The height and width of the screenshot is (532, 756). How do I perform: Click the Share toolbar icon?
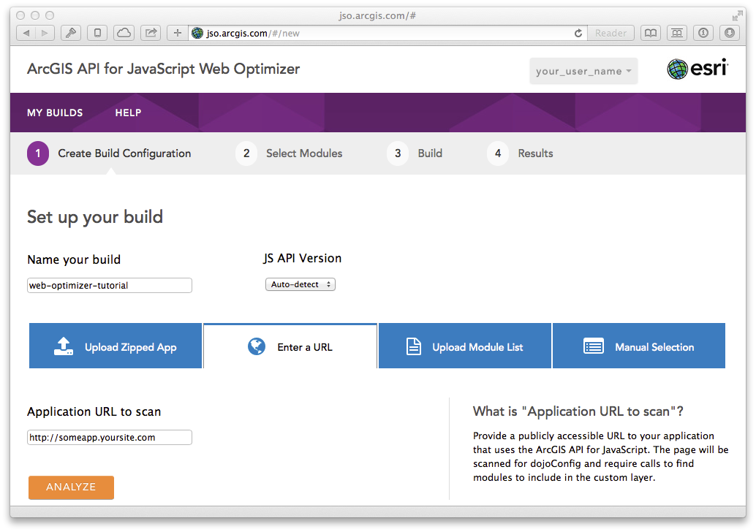151,34
